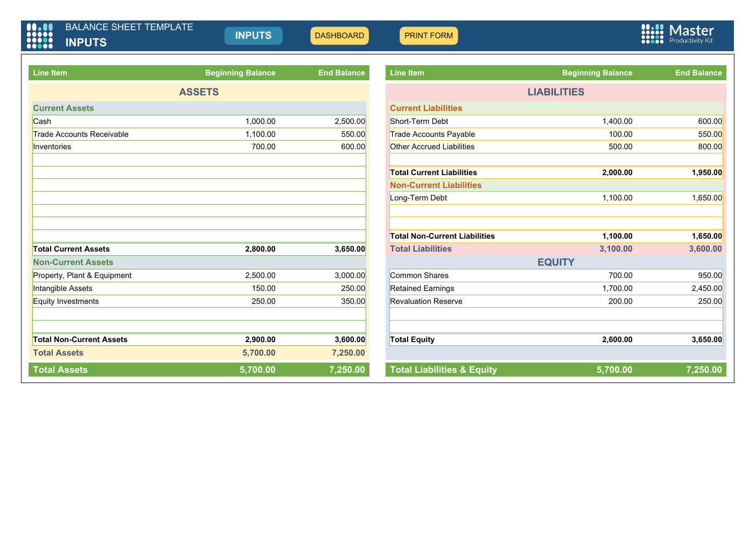Click the Inventories line item
Image resolution: width=756 pixels, height=535 pixels.
click(x=52, y=147)
